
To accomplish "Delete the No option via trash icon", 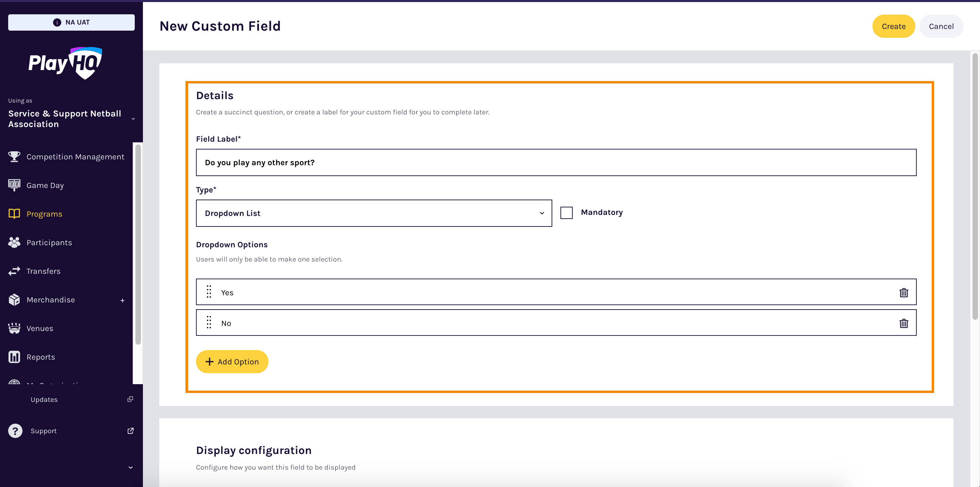I will (x=904, y=323).
